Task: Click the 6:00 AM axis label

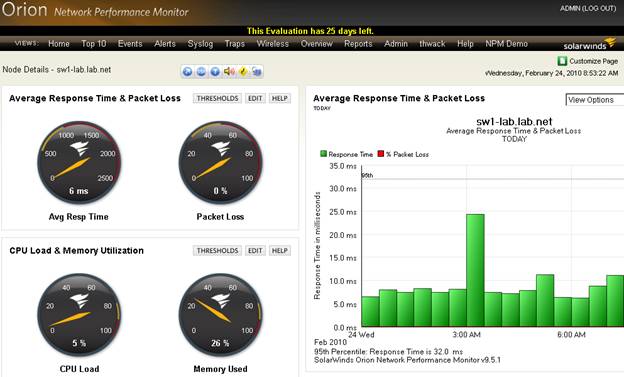Action: point(571,335)
